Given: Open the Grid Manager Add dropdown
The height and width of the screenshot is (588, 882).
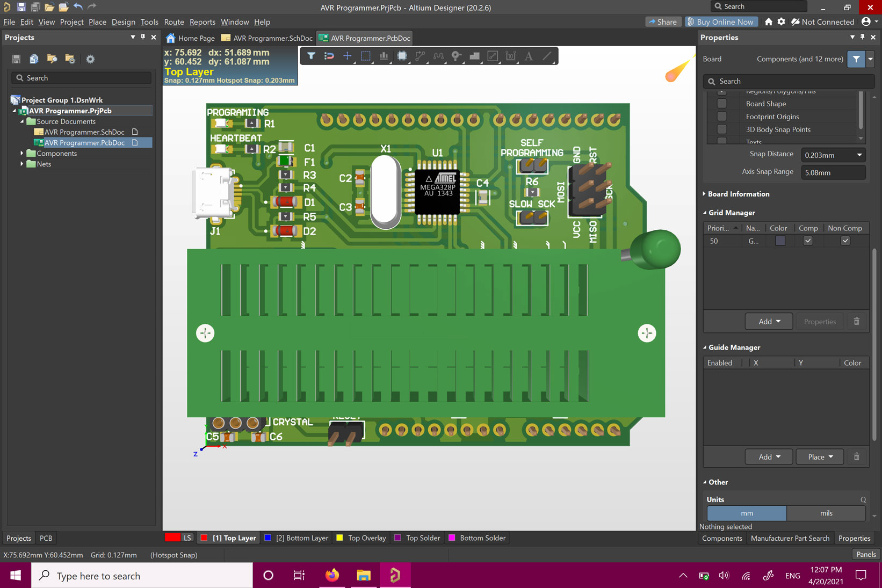Looking at the screenshot, I should click(769, 321).
